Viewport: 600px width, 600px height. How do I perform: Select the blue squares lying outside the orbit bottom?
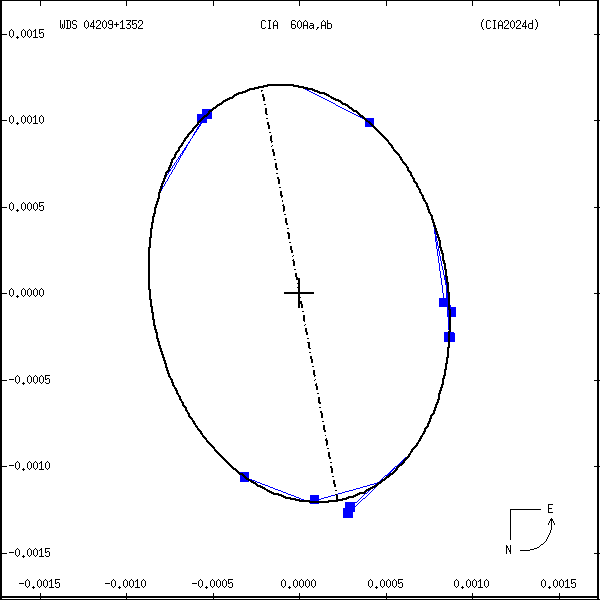[349, 510]
